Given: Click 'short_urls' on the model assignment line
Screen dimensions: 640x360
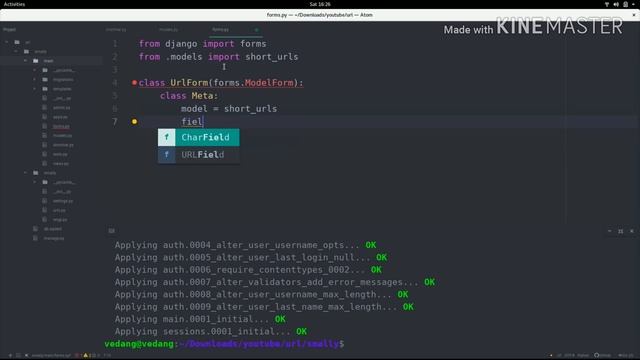Looking at the screenshot, I should click(x=250, y=109).
